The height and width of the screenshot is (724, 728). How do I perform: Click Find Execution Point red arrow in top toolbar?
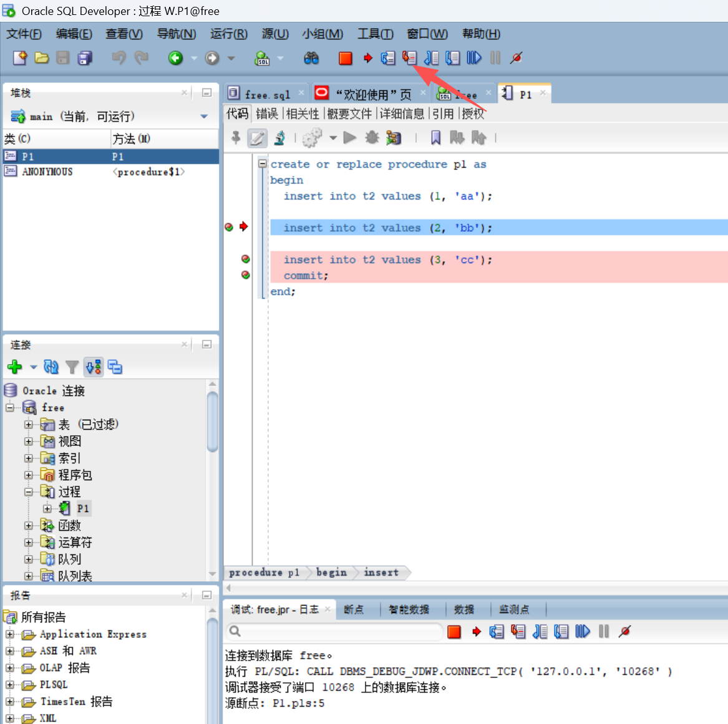367,58
